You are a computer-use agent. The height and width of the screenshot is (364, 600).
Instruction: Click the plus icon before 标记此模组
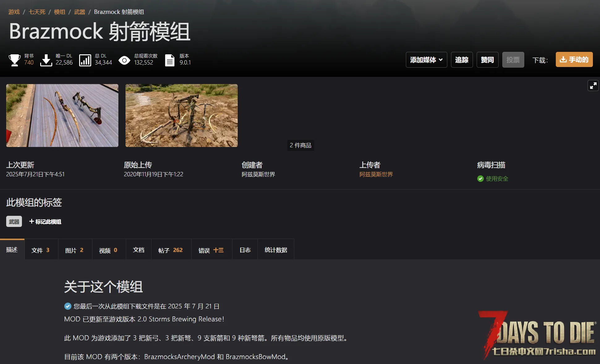tap(32, 221)
